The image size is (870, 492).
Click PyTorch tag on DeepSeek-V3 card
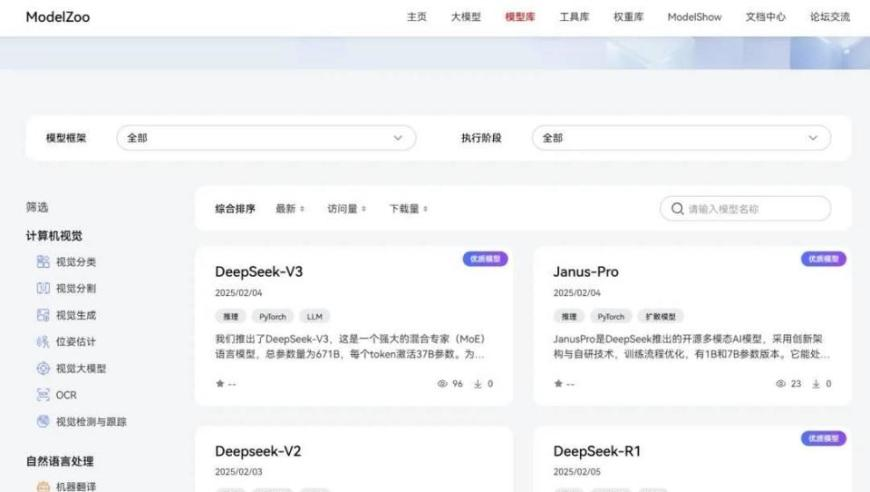(272, 317)
